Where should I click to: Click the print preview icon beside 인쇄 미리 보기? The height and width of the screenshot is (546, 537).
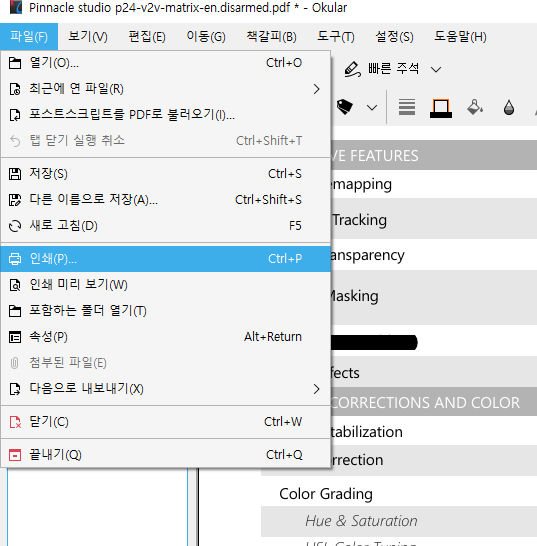tap(15, 285)
